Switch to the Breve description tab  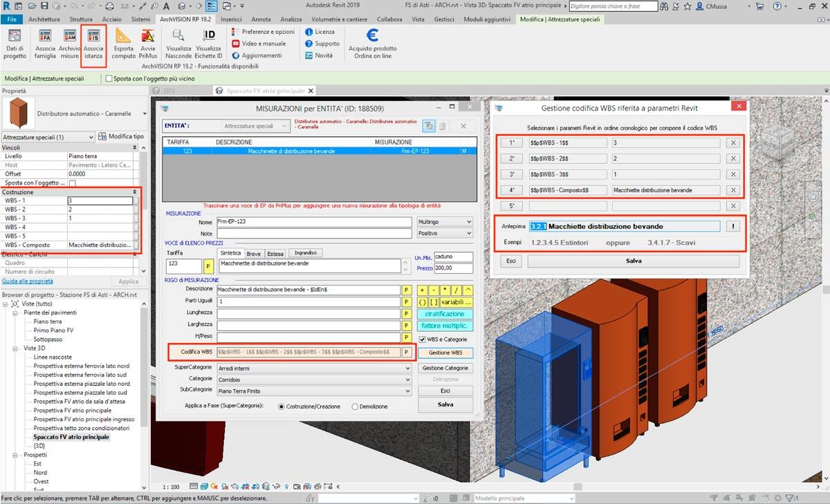click(x=254, y=254)
